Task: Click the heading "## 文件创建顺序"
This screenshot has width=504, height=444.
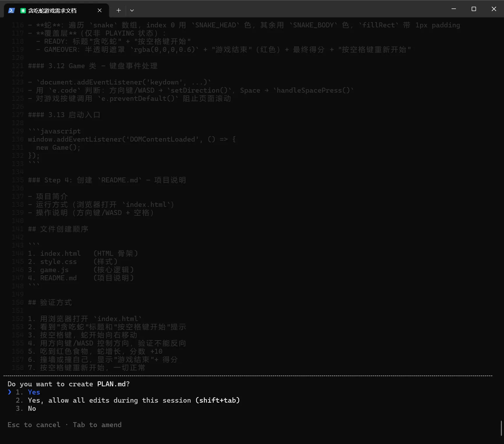Action: click(58, 229)
